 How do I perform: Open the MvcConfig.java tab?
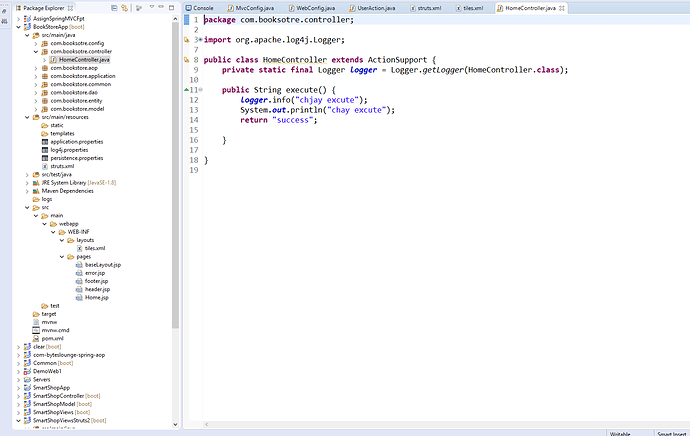(254, 8)
